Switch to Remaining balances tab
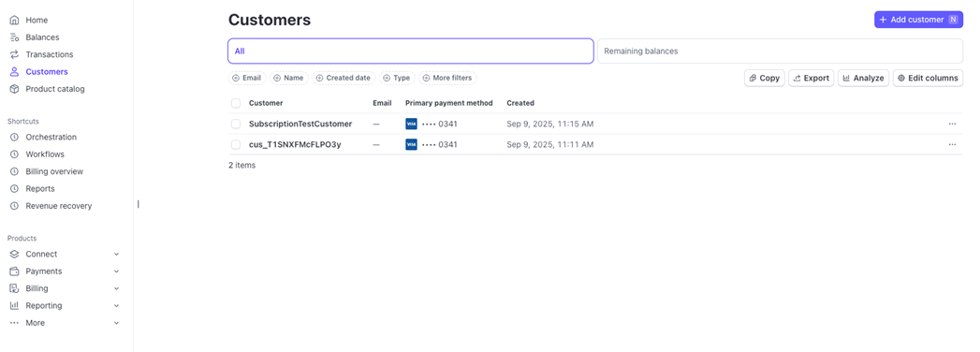The height and width of the screenshot is (352, 980). click(x=780, y=51)
